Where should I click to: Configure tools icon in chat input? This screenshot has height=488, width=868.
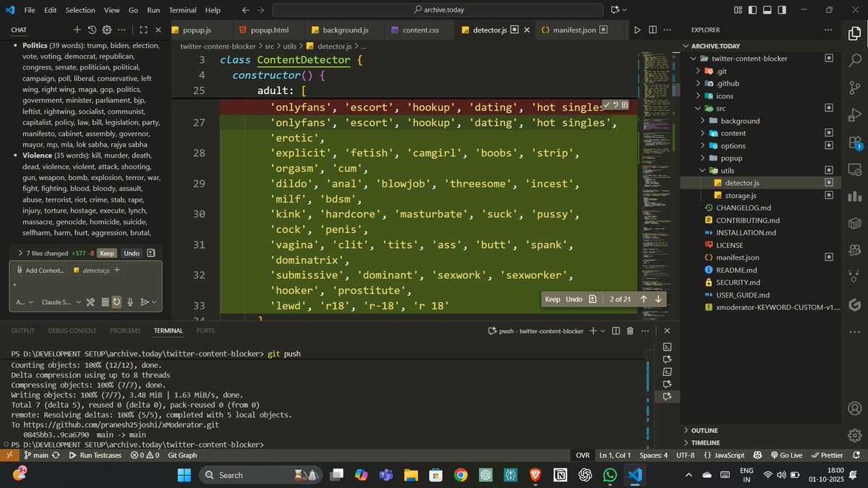(x=90, y=302)
